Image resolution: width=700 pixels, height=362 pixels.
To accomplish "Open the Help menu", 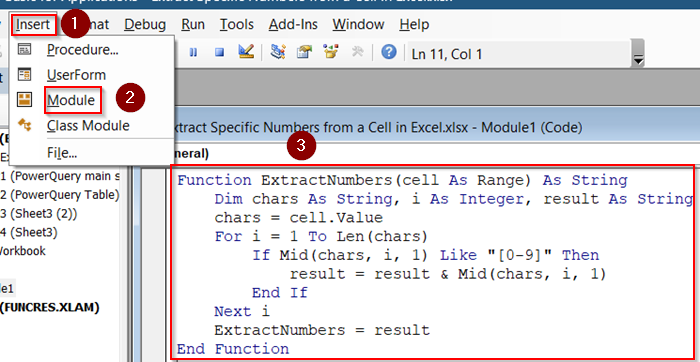I will (414, 24).
